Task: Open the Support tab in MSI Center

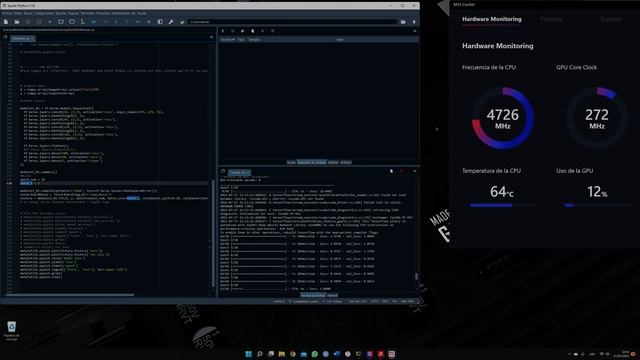Action: pos(611,19)
